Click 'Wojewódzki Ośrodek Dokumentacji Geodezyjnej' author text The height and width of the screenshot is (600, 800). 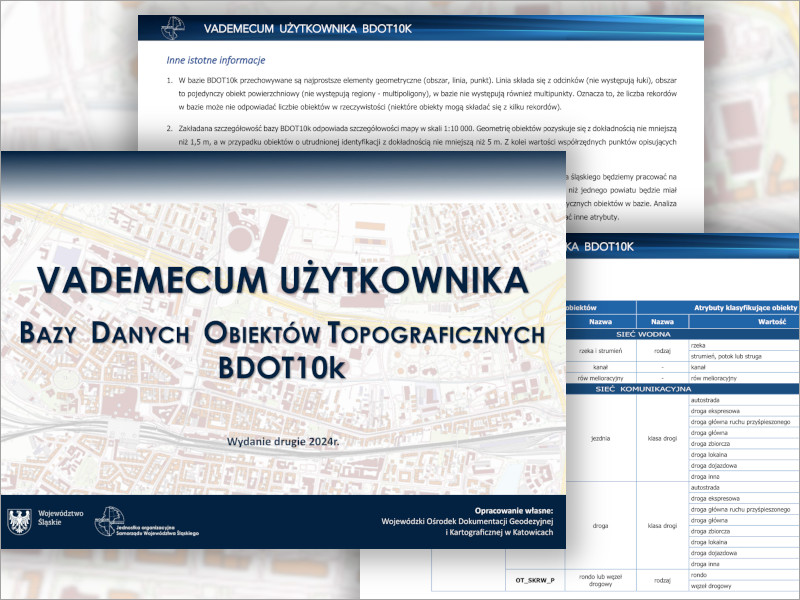click(467, 521)
